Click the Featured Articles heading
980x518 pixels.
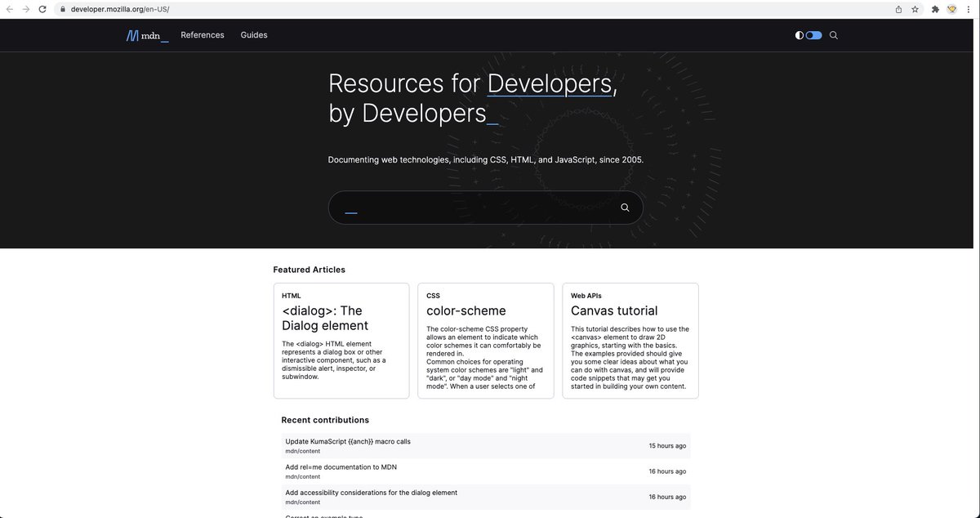point(309,270)
